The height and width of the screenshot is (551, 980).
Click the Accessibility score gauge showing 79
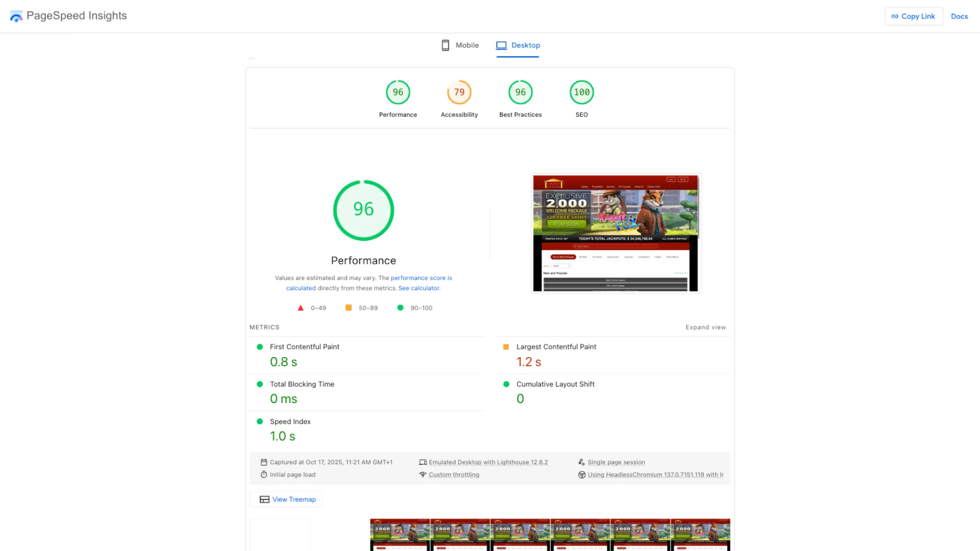coord(459,92)
